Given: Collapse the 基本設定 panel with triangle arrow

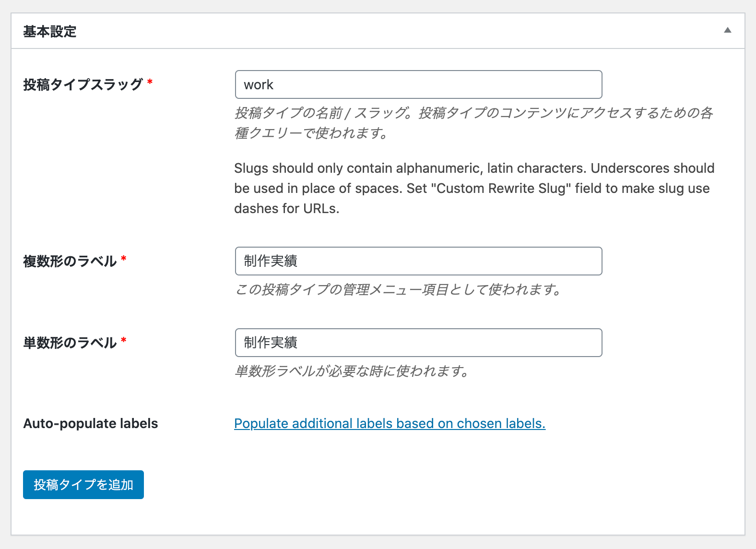Looking at the screenshot, I should tap(727, 30).
